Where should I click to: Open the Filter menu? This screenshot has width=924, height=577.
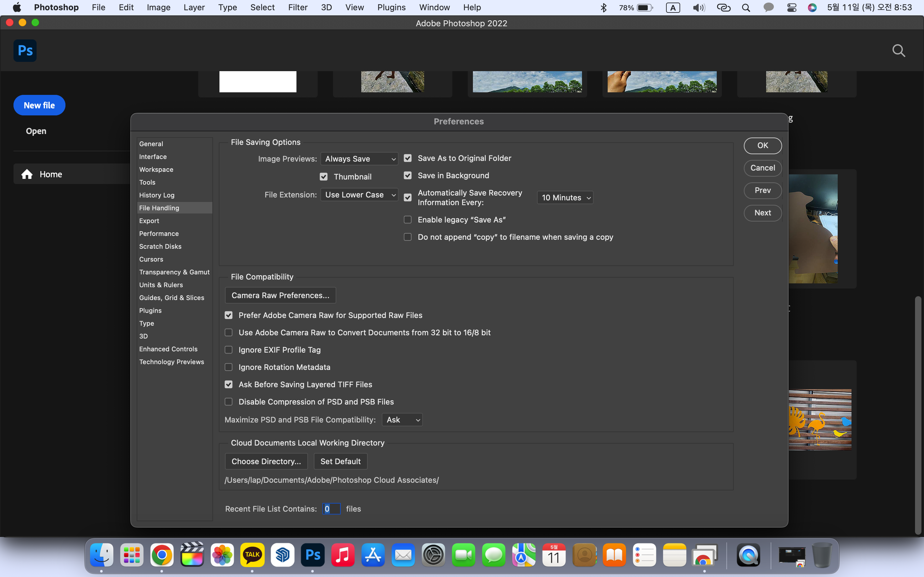click(297, 8)
